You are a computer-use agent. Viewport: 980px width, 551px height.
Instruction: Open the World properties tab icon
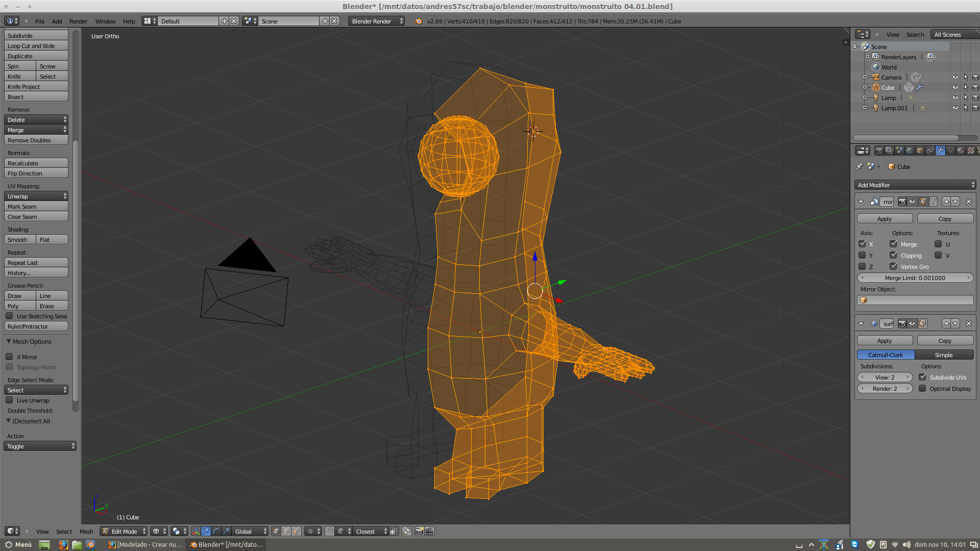click(910, 151)
